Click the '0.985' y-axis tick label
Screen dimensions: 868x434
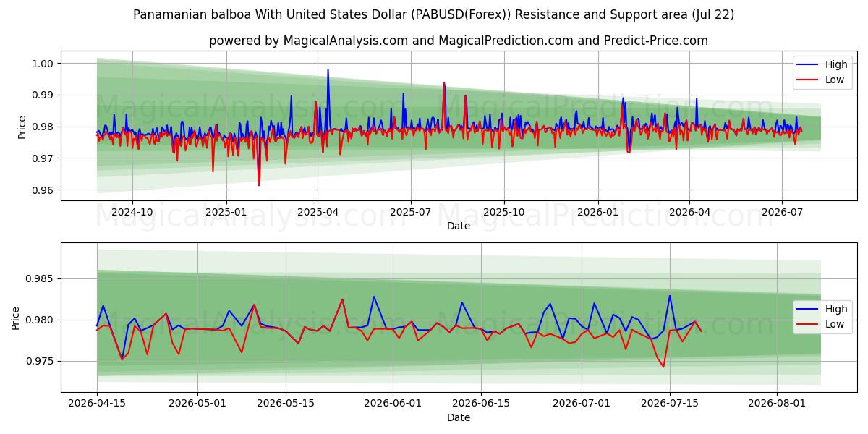[41, 279]
